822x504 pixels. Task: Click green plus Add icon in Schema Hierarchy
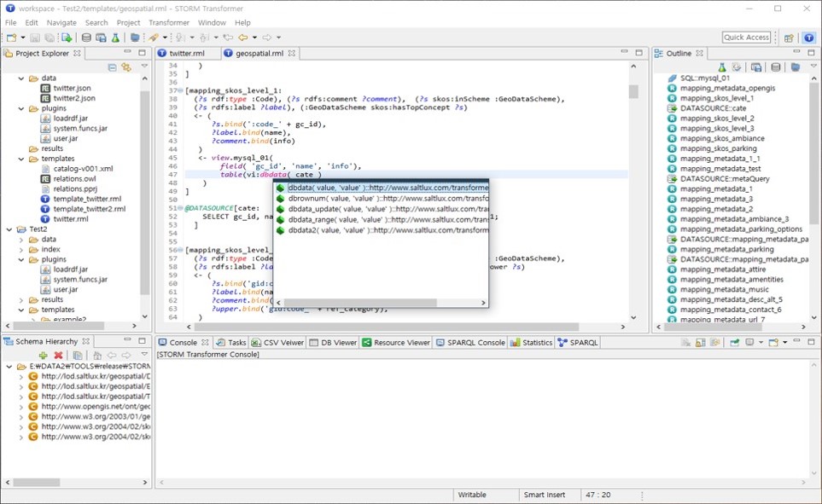[x=43, y=356]
